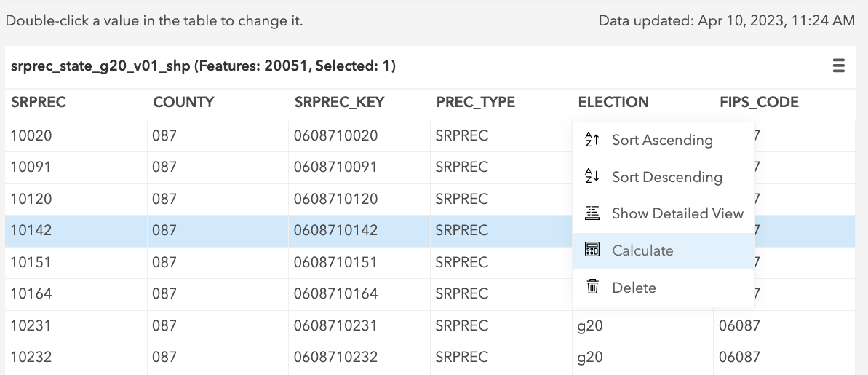The image size is (868, 375).
Task: Click the FIPS_CODE column header
Action: (x=759, y=103)
